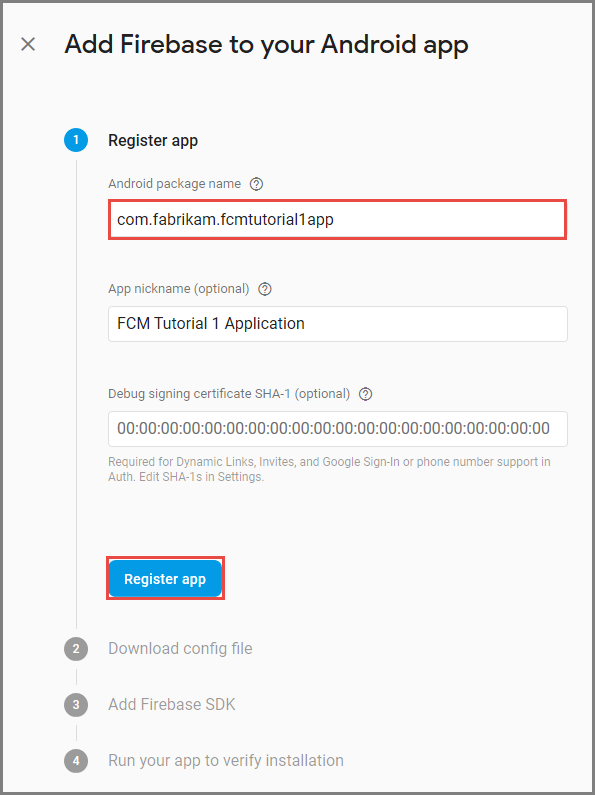Collapse the Register app step heading
The height and width of the screenshot is (795, 595).
point(153,140)
